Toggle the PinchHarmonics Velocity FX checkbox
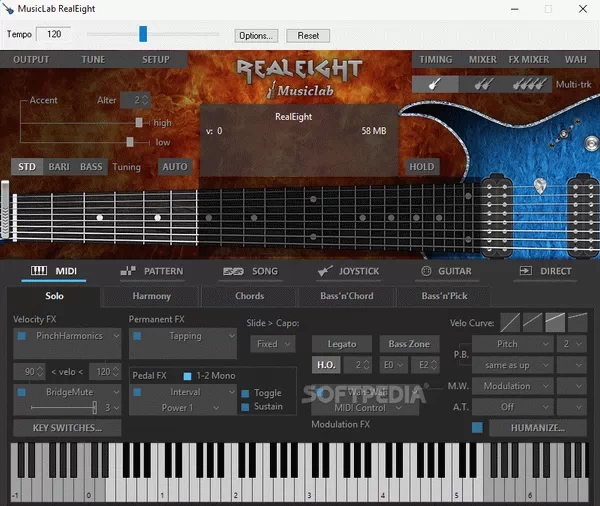 point(22,336)
